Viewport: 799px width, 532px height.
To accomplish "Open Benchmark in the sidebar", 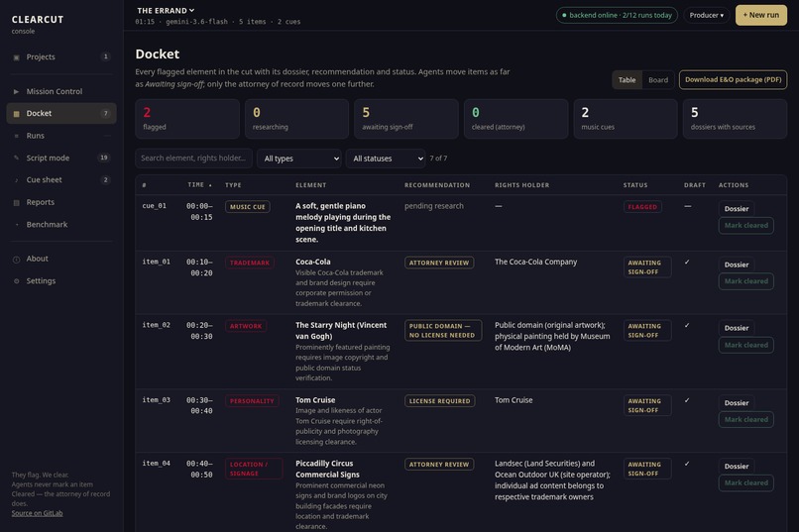I will click(61, 225).
